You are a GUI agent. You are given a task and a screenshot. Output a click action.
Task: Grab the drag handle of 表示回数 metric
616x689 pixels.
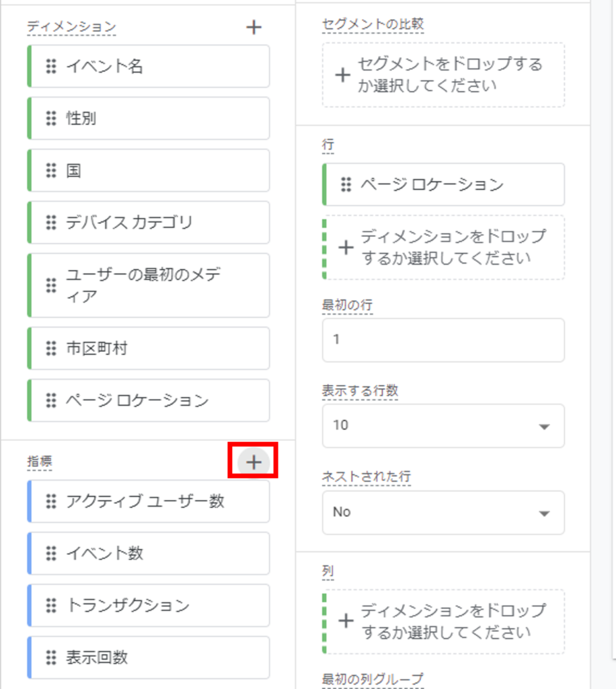[51, 657]
